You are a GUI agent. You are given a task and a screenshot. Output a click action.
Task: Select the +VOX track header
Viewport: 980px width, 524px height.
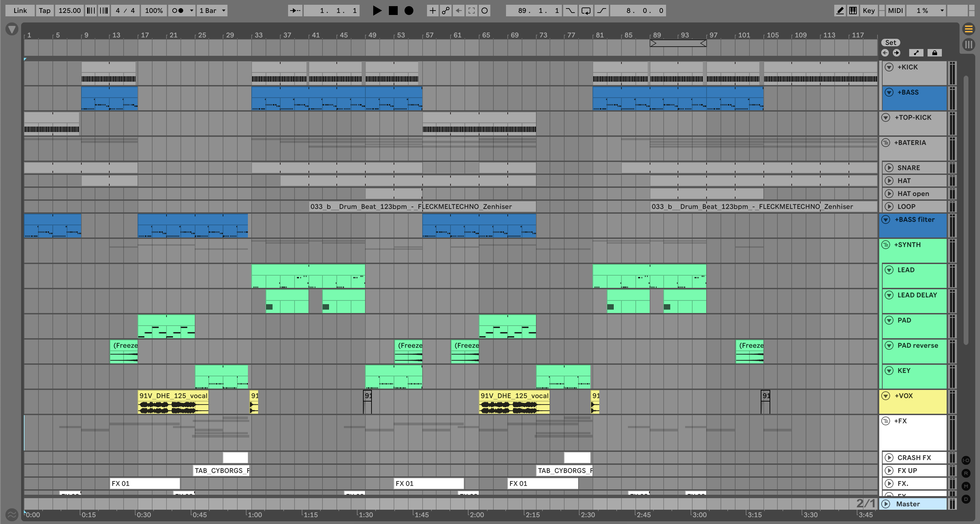click(913, 402)
